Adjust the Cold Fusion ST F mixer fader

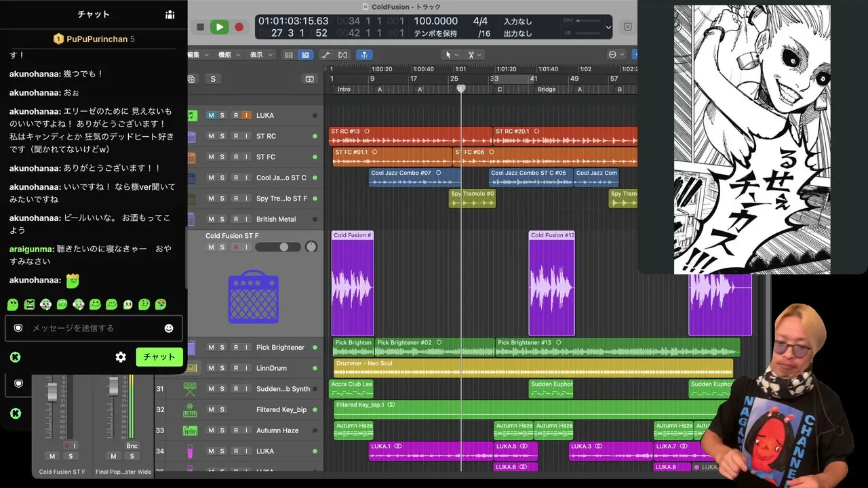52,392
